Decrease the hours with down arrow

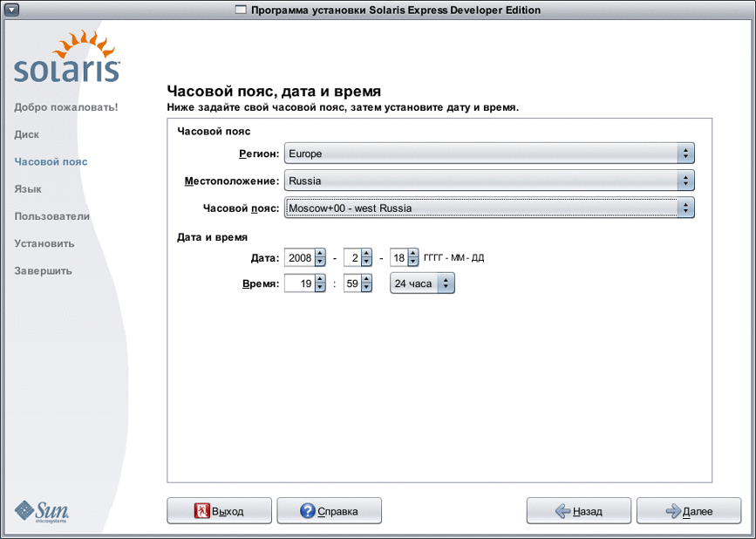pos(320,287)
